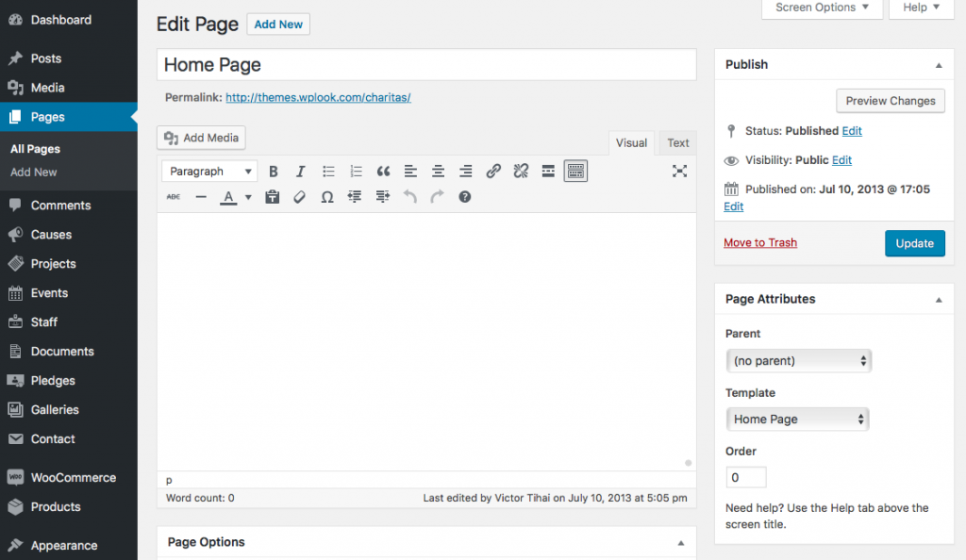Move this page to Trash
The height and width of the screenshot is (560, 966).
click(x=759, y=242)
